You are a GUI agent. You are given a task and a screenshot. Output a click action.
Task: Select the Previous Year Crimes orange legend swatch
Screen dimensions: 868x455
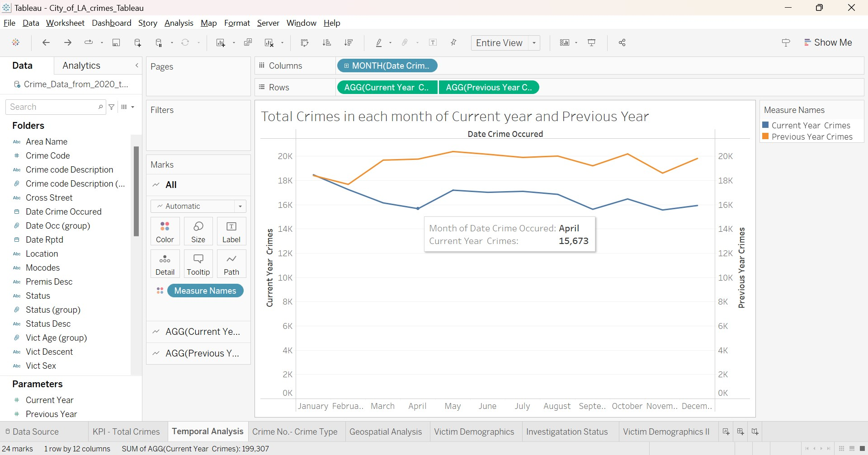coord(765,136)
